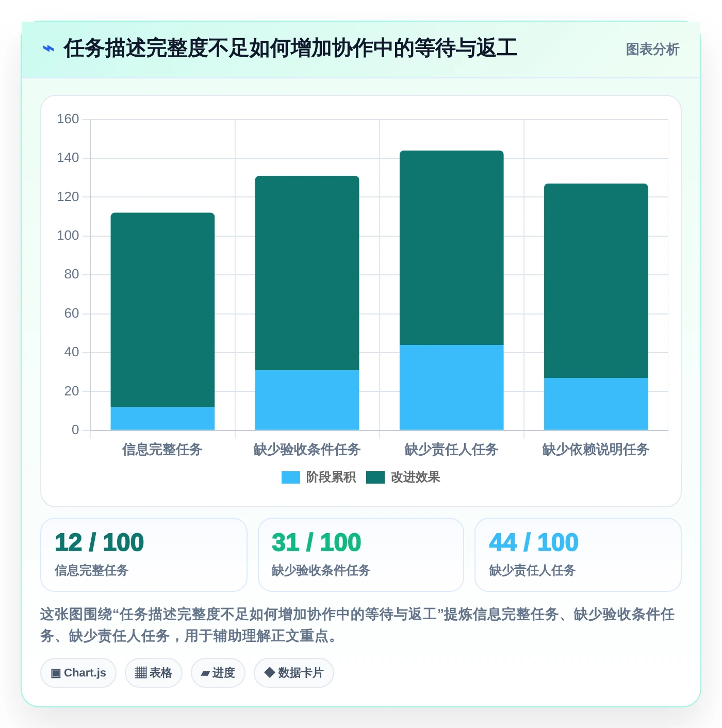Click the 表格 tag chip
The image size is (722, 728).
[154, 673]
